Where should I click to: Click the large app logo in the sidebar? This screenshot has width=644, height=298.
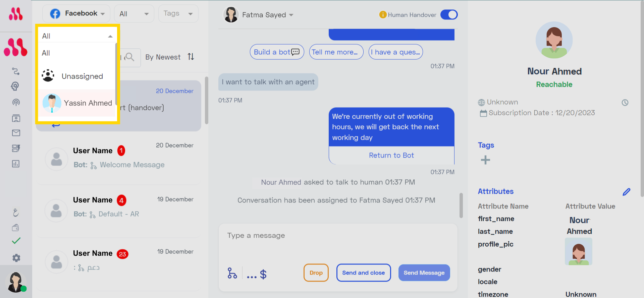point(15,47)
